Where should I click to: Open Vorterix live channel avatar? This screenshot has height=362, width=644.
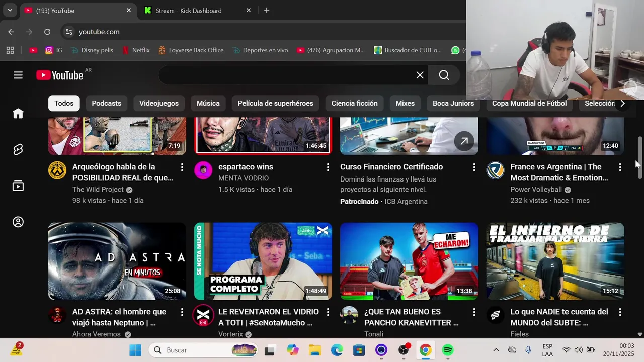point(203,316)
